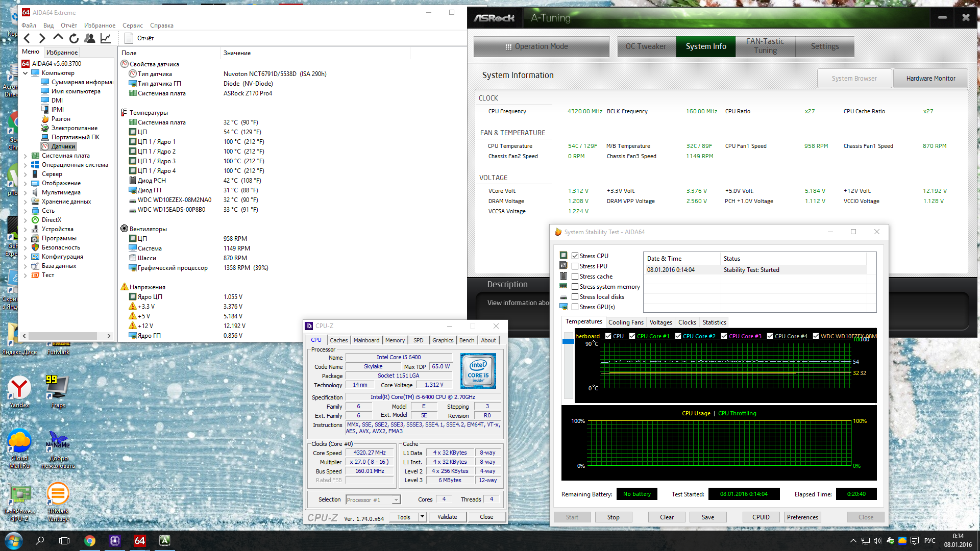Open the Report (Отчёт) toolbar icon
Viewport: 980px width, 551px height.
click(129, 38)
